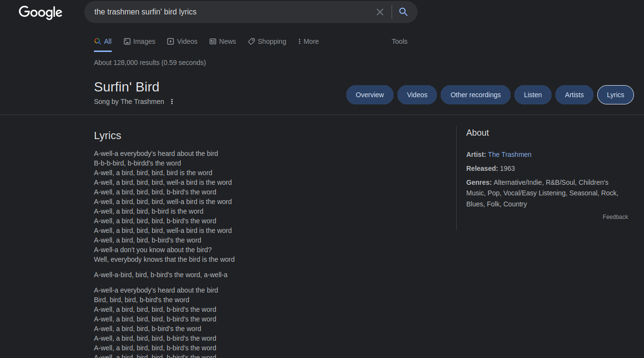The height and width of the screenshot is (358, 644).
Task: Click the 'Released: 1963' text
Action: pos(490,168)
